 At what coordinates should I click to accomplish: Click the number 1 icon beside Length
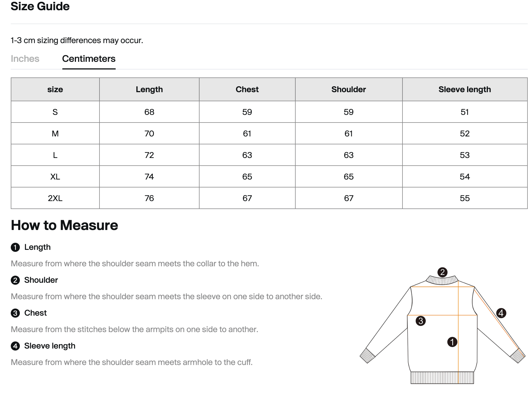tap(15, 247)
